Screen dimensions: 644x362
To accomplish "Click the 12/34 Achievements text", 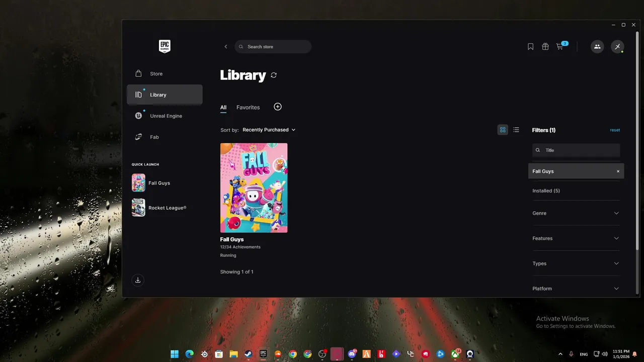I will pyautogui.click(x=240, y=247).
